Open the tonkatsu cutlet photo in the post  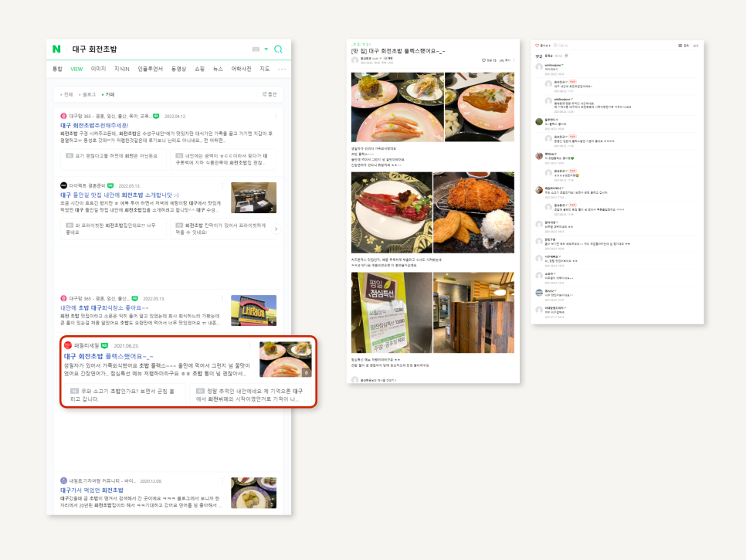coord(474,212)
